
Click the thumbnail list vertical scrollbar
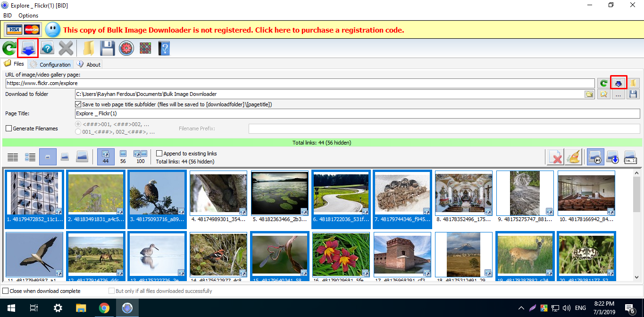pyautogui.click(x=637, y=226)
